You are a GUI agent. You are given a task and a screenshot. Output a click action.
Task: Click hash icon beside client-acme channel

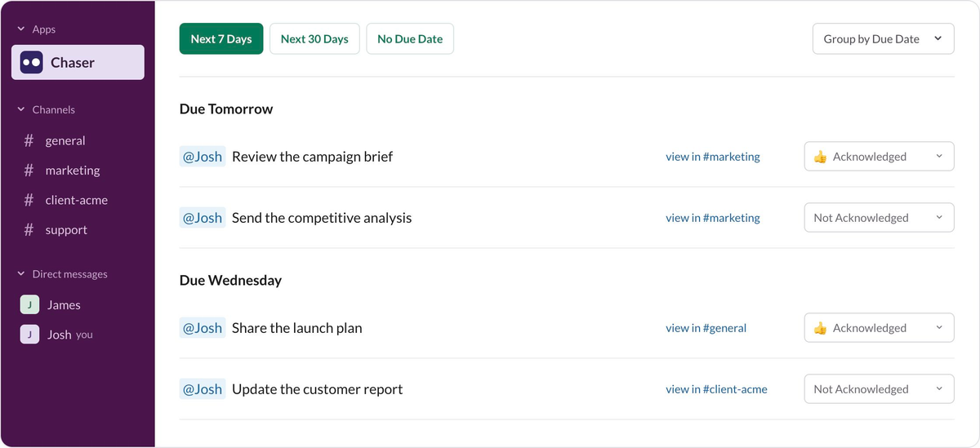(29, 200)
